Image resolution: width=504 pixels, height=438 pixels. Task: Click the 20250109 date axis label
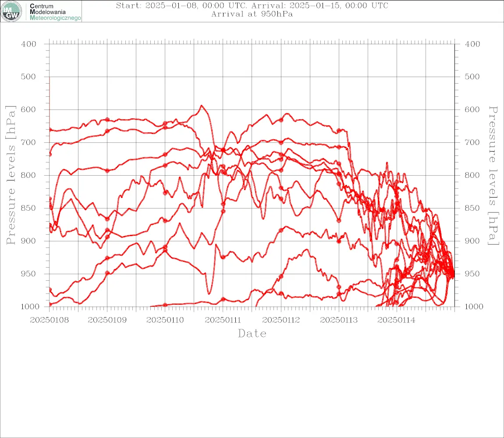coord(107,320)
